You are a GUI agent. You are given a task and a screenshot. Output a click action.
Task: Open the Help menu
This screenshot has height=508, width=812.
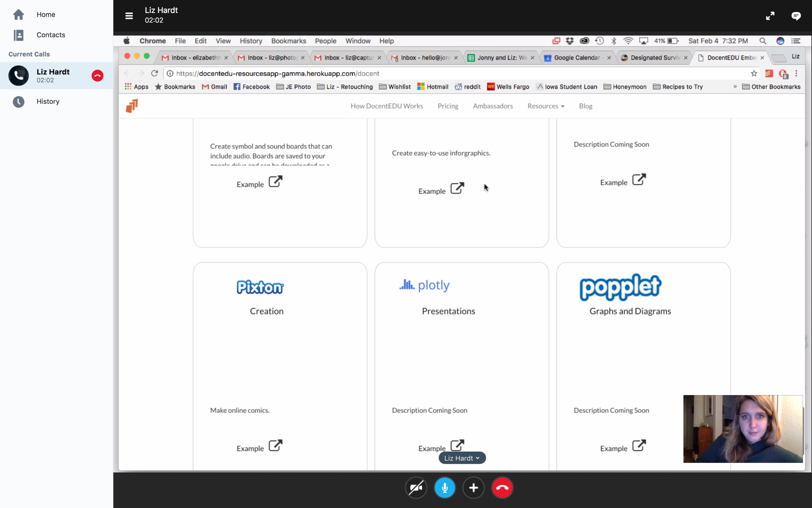click(x=387, y=41)
